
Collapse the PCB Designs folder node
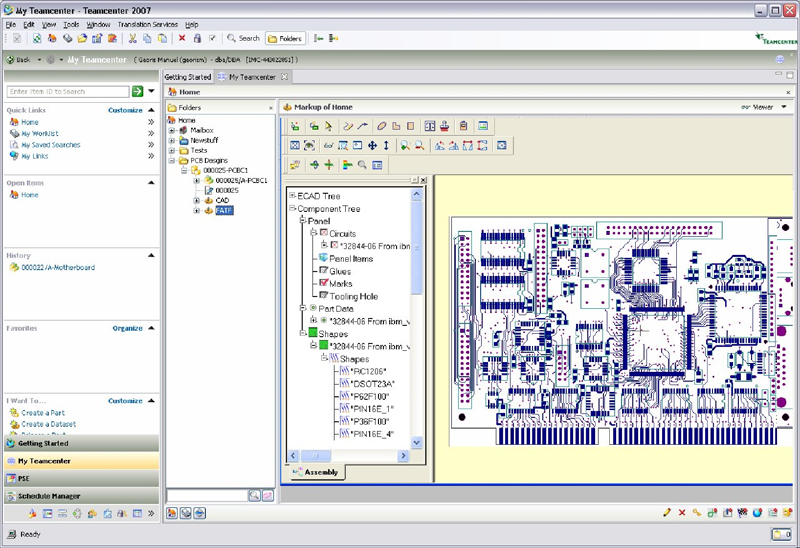pos(172,160)
